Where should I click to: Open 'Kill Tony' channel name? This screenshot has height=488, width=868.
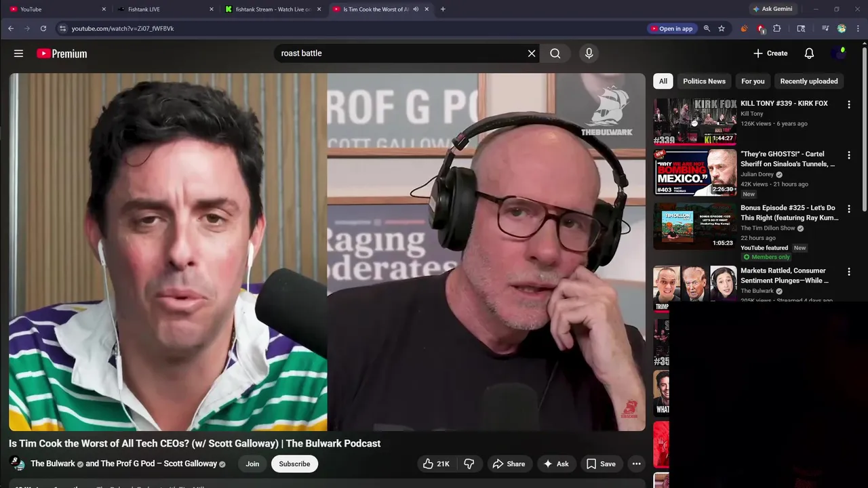coord(752,114)
